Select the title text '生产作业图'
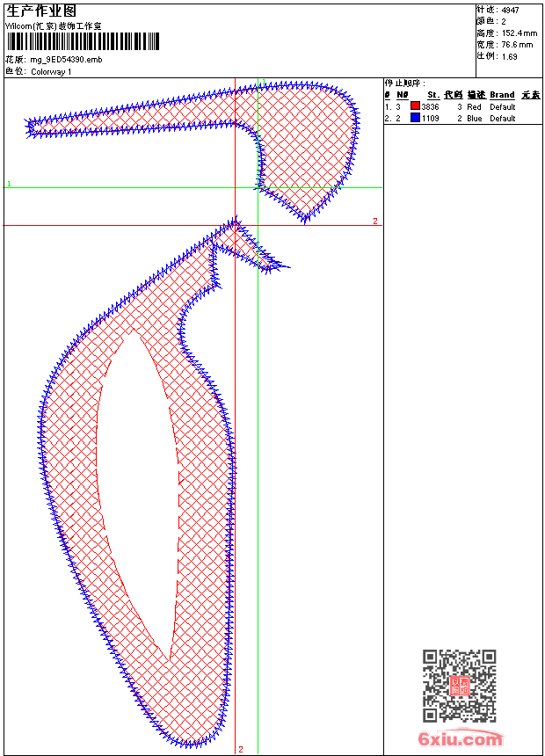The image size is (545, 756). point(41,11)
